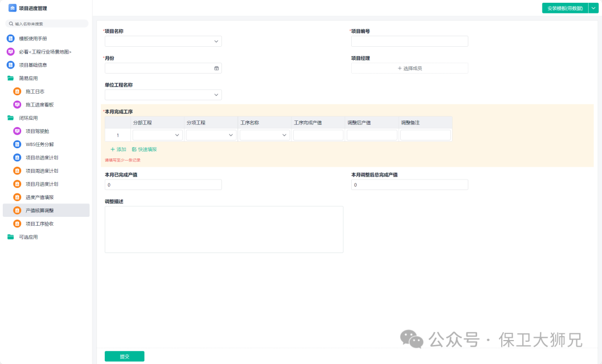The width and height of the screenshot is (602, 364).
Task: Click the 调整备注 cell in row 1
Action: 425,135
